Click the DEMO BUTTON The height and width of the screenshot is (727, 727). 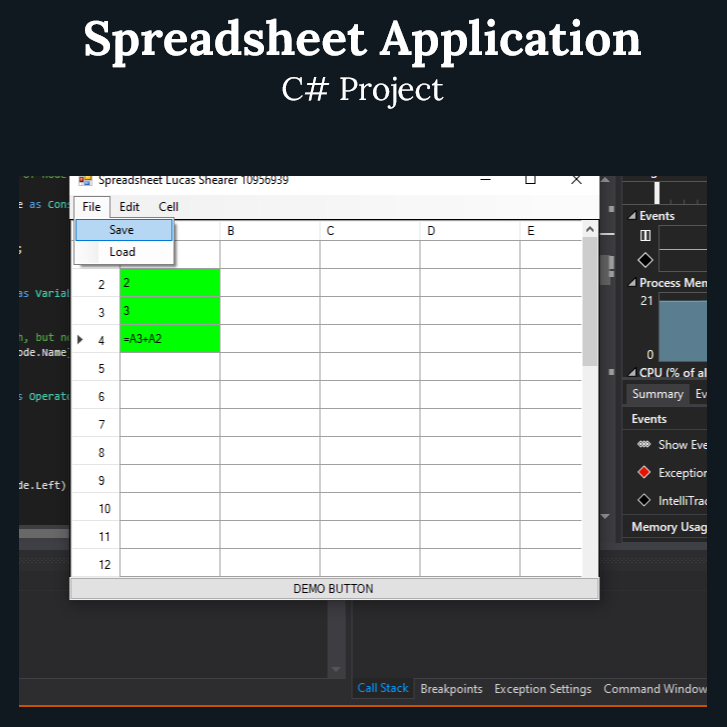[334, 588]
